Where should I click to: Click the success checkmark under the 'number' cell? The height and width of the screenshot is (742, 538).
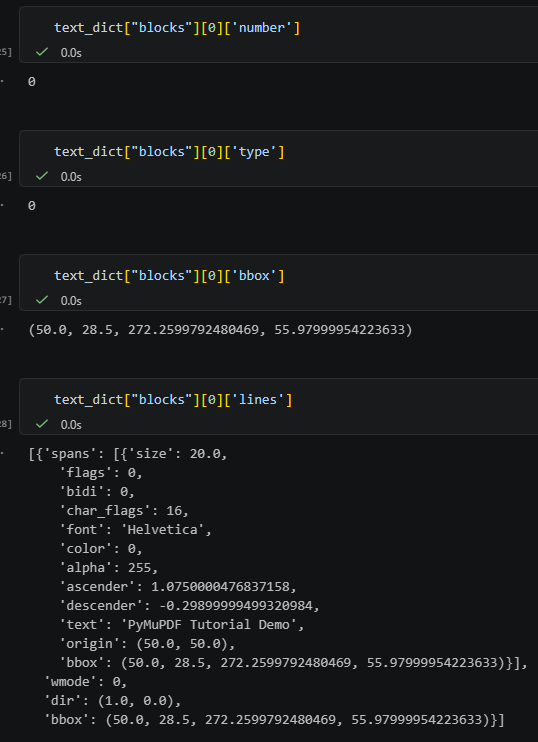(42, 52)
